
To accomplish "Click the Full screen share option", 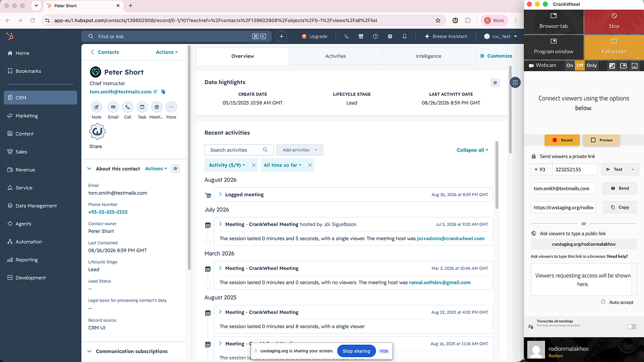I will pos(614,47).
